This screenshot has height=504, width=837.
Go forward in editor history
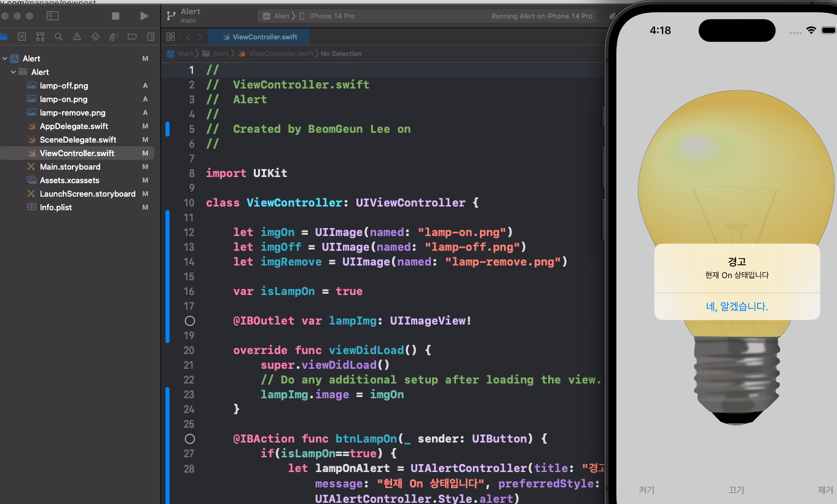pyautogui.click(x=200, y=37)
